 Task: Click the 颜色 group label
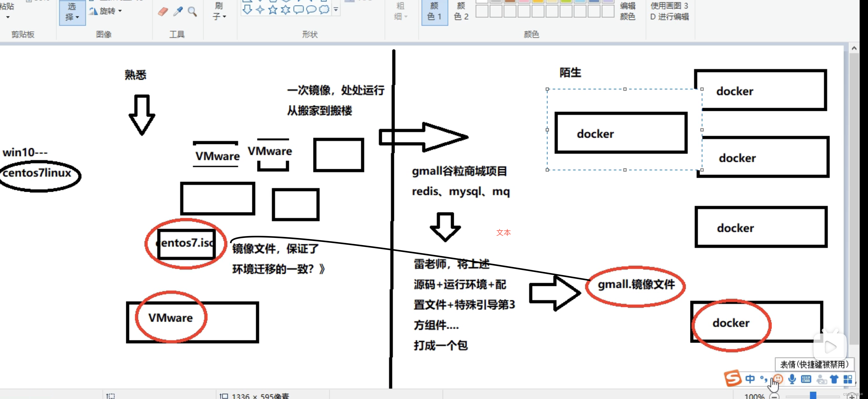(531, 34)
